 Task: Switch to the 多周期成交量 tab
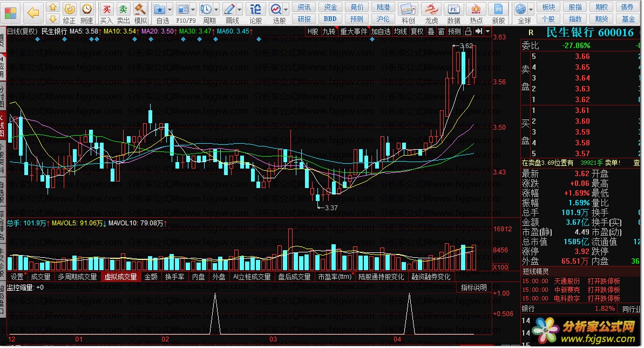[77, 277]
